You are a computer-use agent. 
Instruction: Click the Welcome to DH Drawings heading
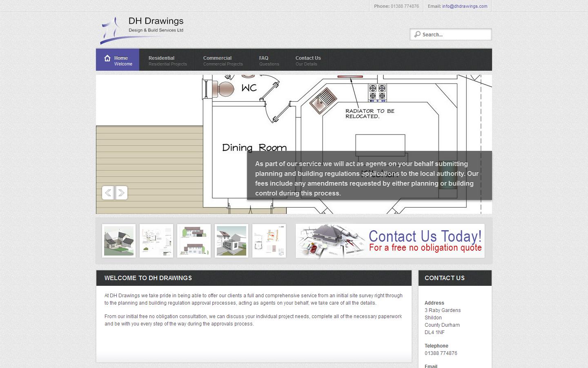coord(148,278)
